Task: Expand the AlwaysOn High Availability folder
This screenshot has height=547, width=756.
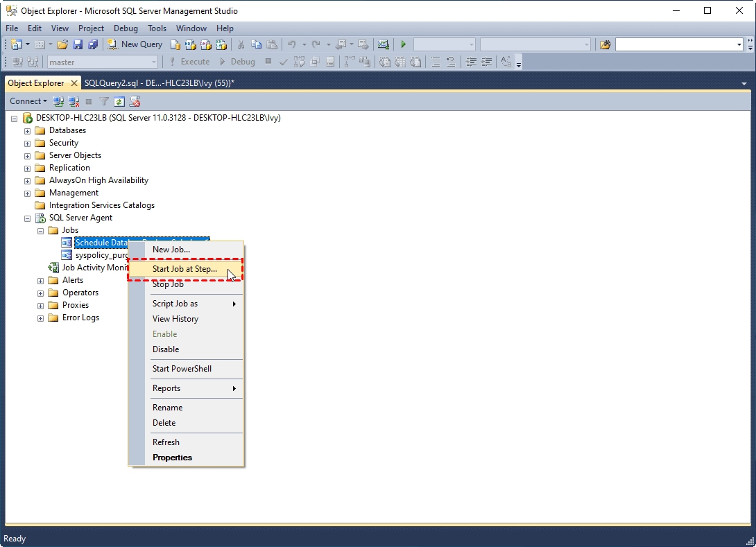Action: pyautogui.click(x=28, y=181)
